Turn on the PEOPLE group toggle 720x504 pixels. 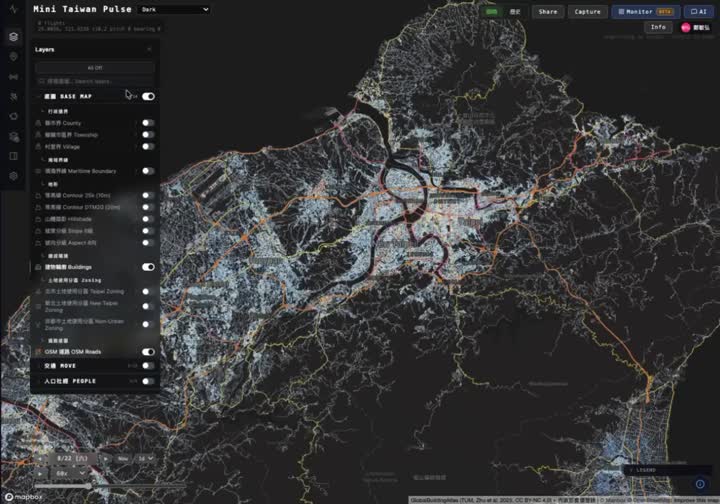click(x=148, y=381)
